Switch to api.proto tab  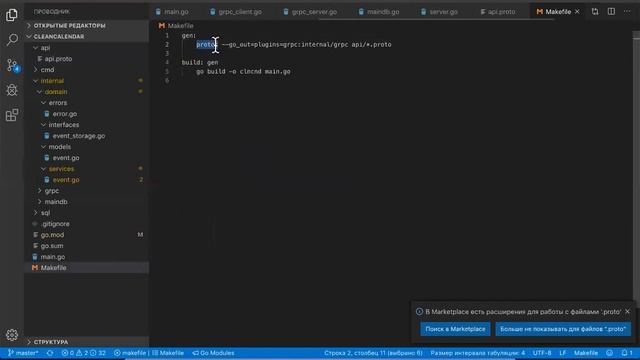click(x=498, y=12)
